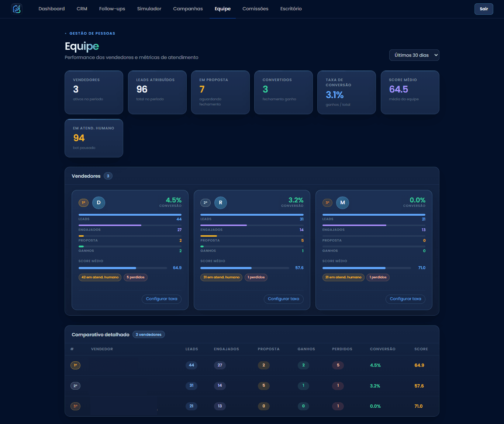
Task: Go to the CRM tab
Action: click(82, 9)
